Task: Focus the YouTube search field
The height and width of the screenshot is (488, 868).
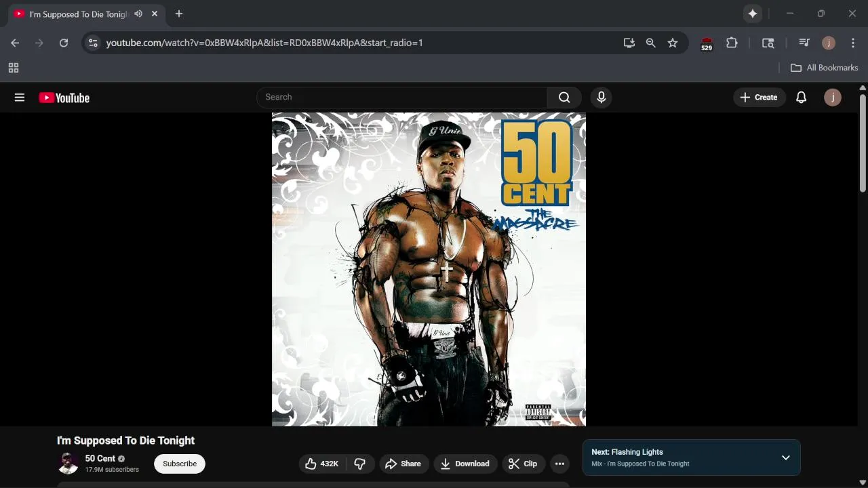Action: click(x=402, y=98)
